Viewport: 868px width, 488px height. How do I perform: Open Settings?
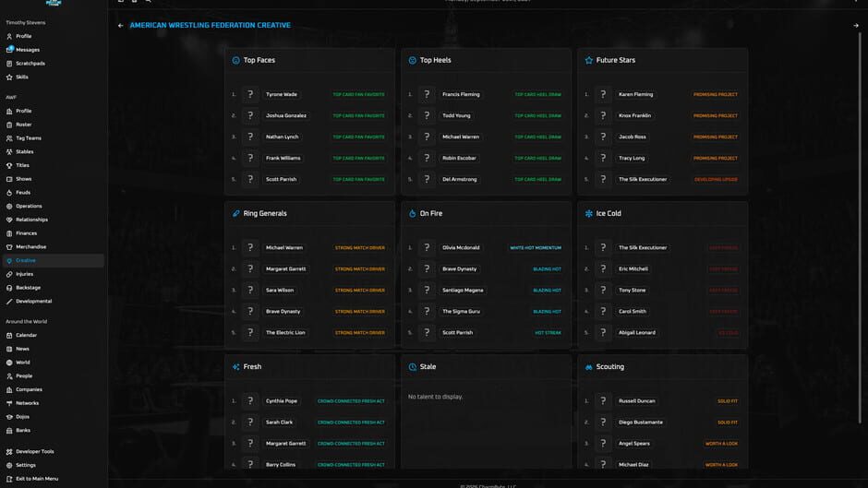(x=26, y=465)
